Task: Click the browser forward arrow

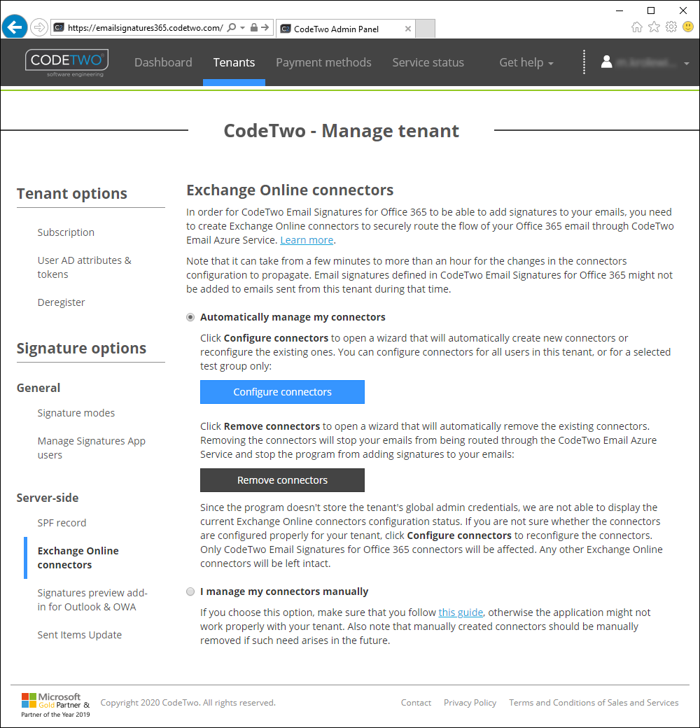Action: tap(39, 27)
